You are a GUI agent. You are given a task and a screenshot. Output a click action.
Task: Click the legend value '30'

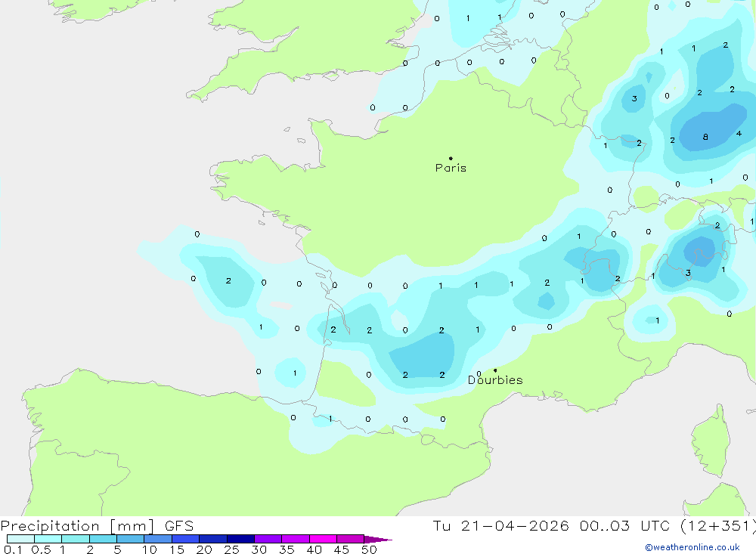click(x=259, y=549)
